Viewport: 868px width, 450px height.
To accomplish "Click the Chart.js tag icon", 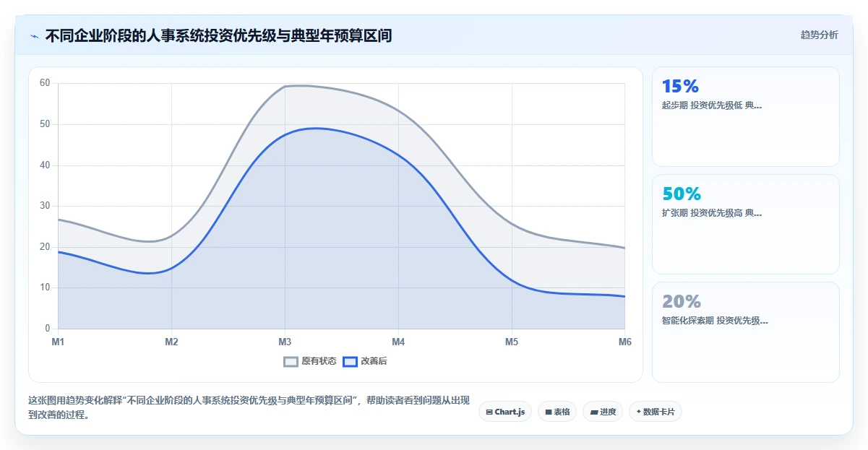I will point(489,412).
